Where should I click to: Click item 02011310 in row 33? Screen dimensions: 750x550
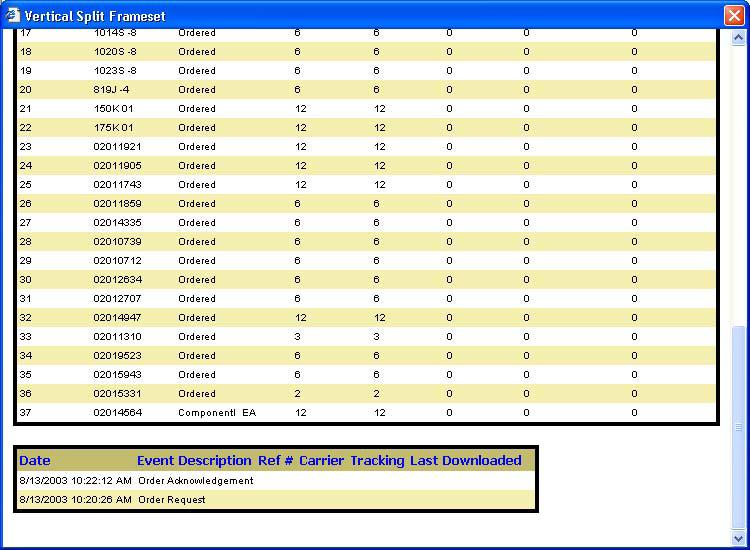[118, 337]
